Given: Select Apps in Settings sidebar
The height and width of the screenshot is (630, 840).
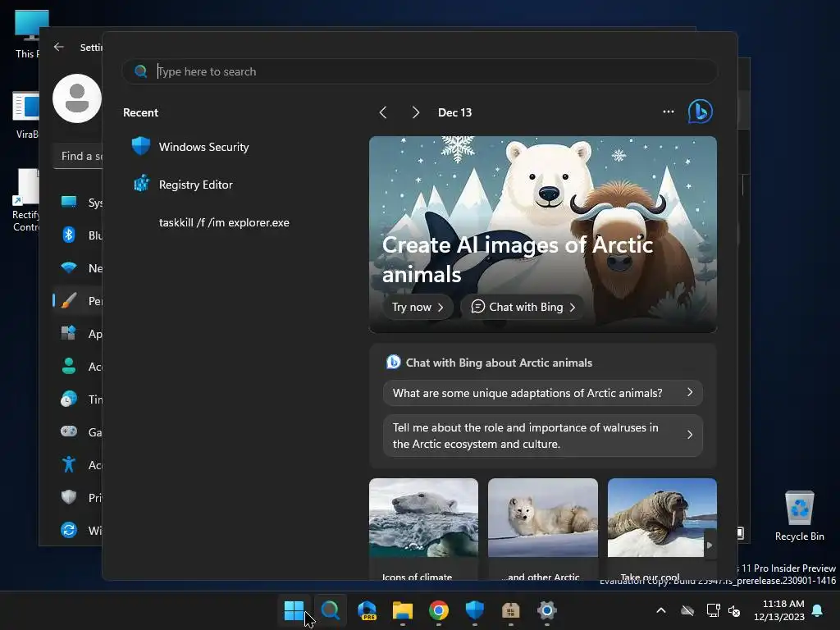Looking at the screenshot, I should pyautogui.click(x=78, y=334).
